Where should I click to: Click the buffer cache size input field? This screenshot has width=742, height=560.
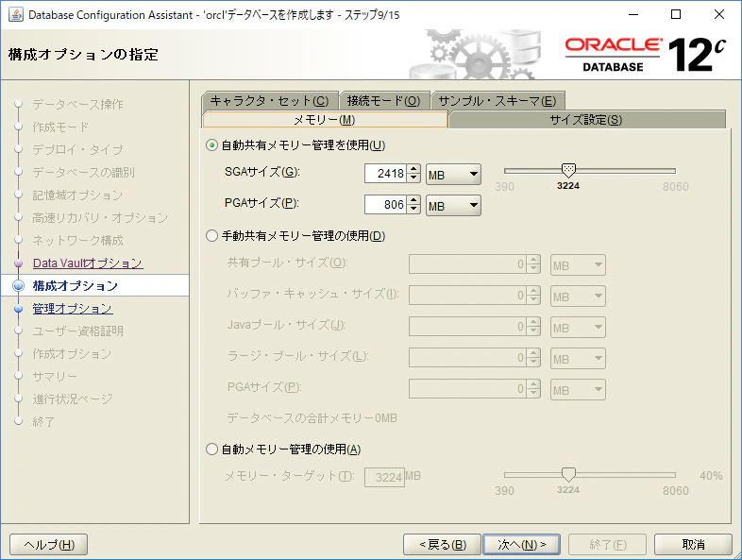(468, 296)
